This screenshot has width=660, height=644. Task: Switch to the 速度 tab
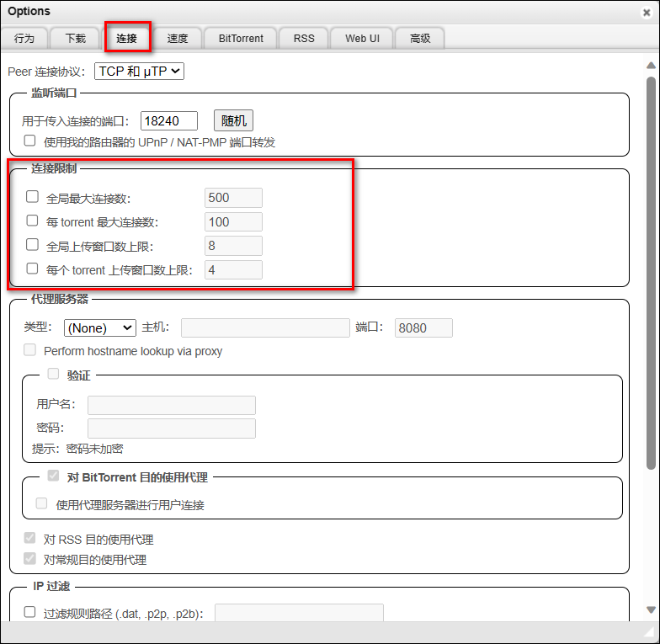click(x=178, y=39)
